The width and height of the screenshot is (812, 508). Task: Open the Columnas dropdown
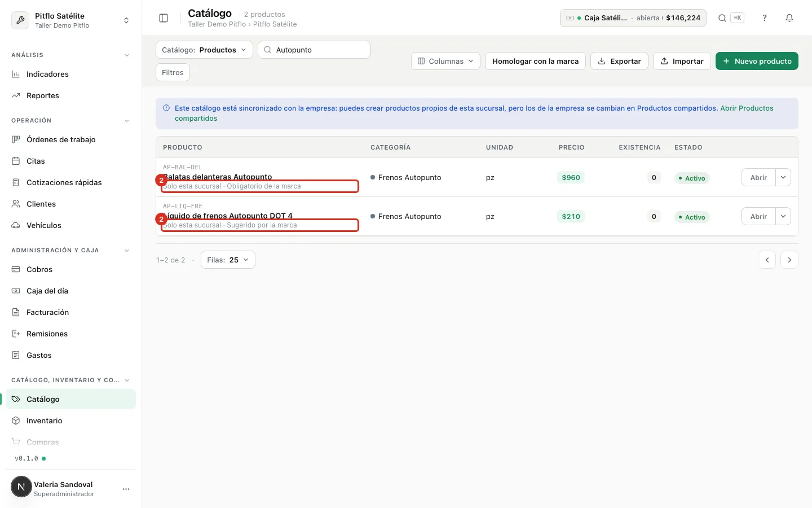click(x=445, y=61)
